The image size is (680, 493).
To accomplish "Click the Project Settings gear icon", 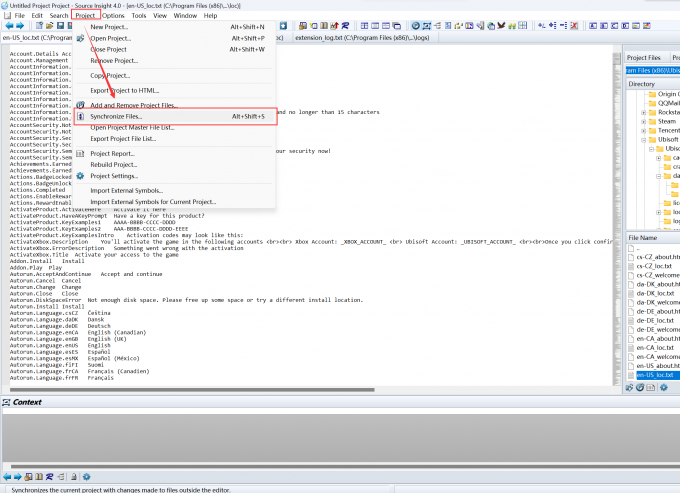I will (80, 176).
